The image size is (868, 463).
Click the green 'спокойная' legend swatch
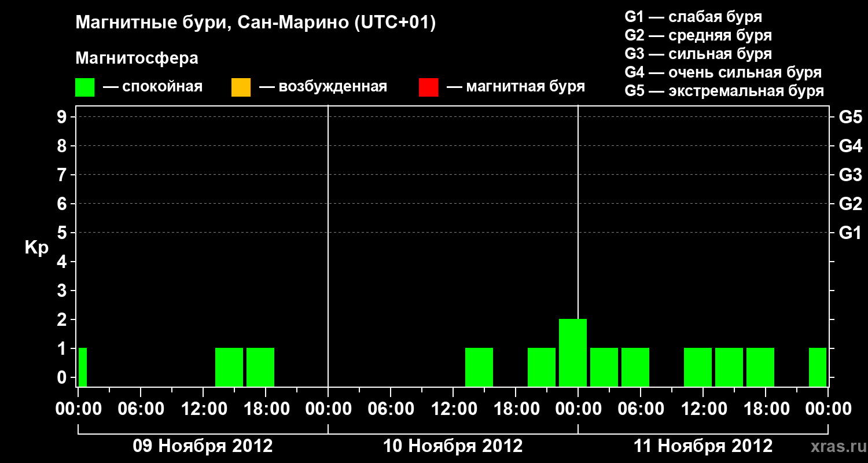click(85, 87)
